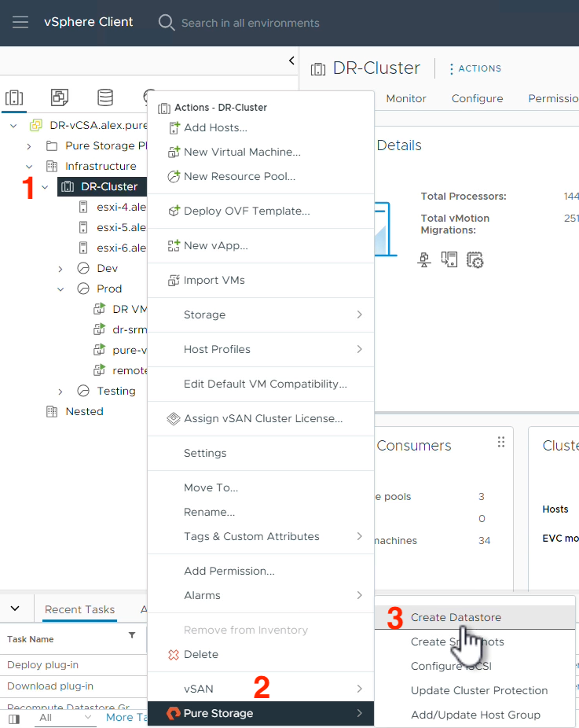Click the Add Hosts menu icon

pos(174,127)
